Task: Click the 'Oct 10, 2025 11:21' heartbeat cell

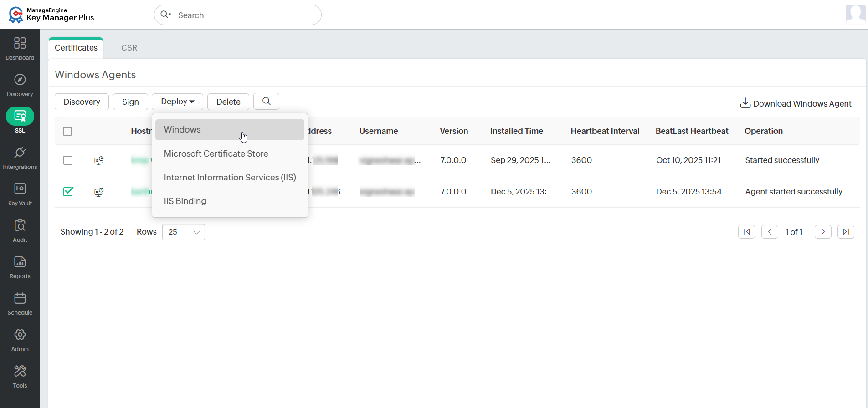Action: (x=688, y=160)
